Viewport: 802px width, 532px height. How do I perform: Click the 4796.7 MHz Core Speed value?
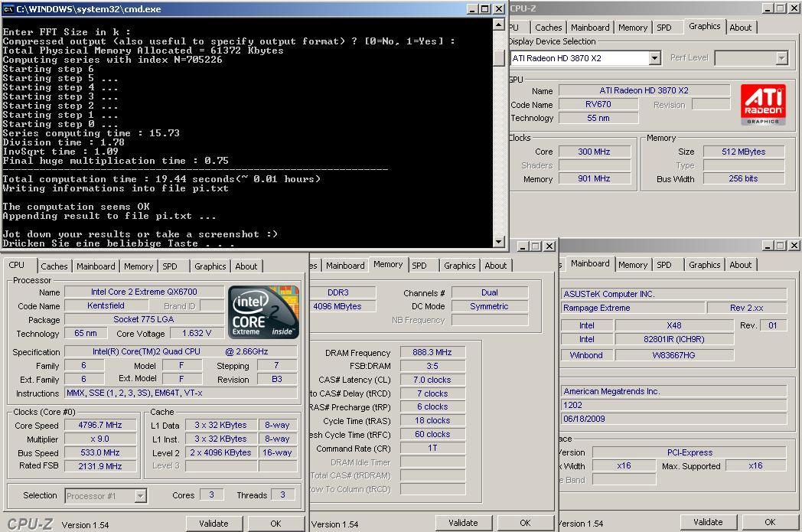100,425
